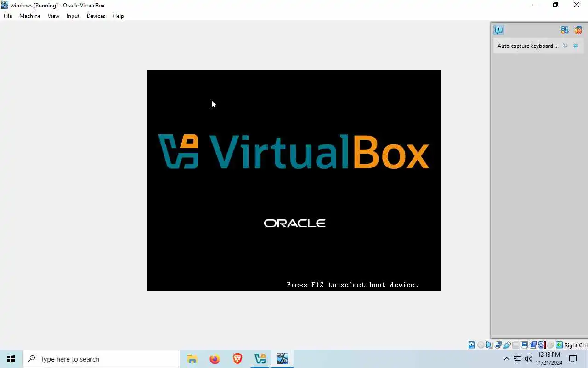Restore down the VirtualBox VM window
This screenshot has height=368, width=588.
(x=555, y=5)
